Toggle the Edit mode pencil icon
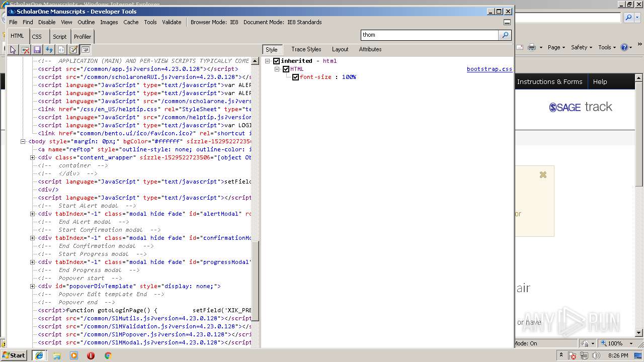Image resolution: width=644 pixels, height=362 pixels. coord(73,50)
